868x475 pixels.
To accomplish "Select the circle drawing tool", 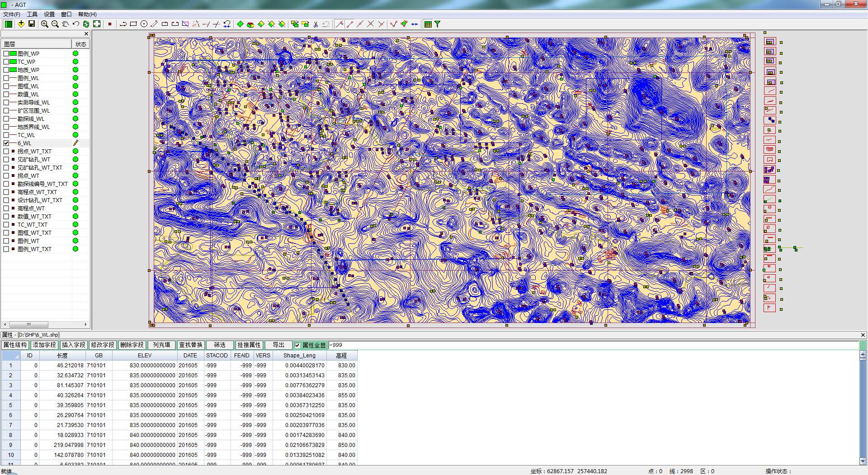I will click(x=144, y=24).
